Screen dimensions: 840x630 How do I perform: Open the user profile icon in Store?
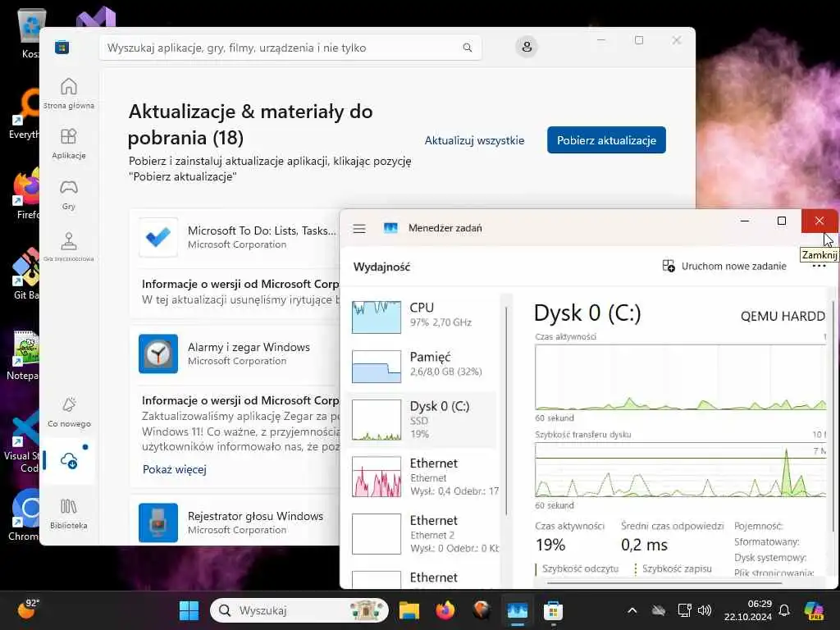[x=527, y=47]
